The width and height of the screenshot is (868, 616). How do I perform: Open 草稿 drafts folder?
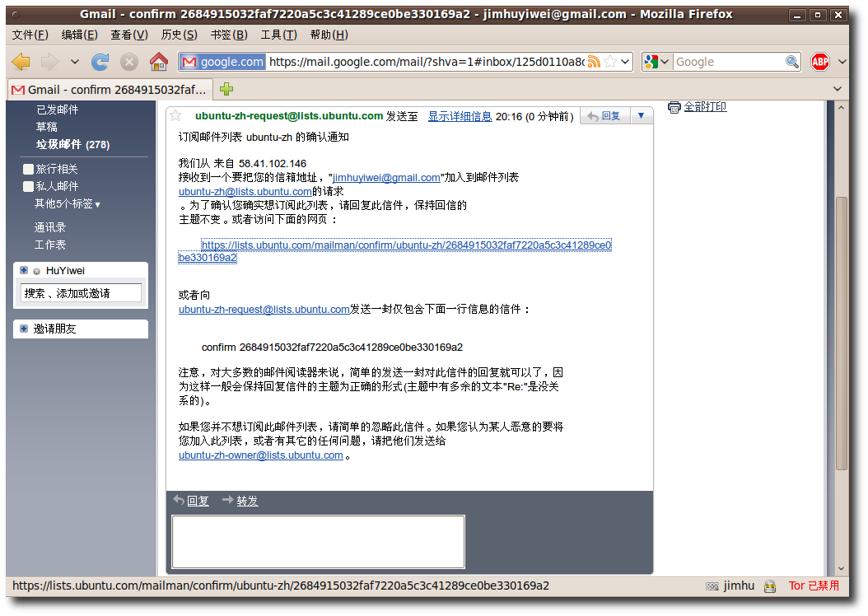click(46, 127)
